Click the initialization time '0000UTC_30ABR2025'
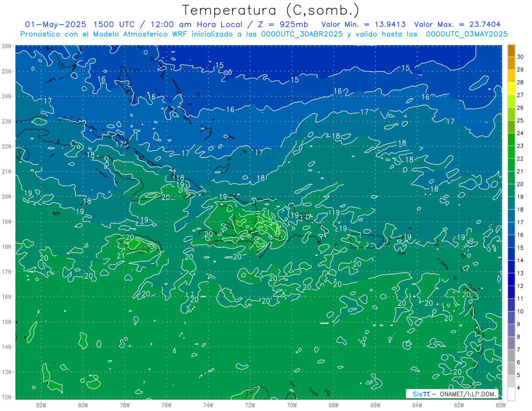 [302, 34]
